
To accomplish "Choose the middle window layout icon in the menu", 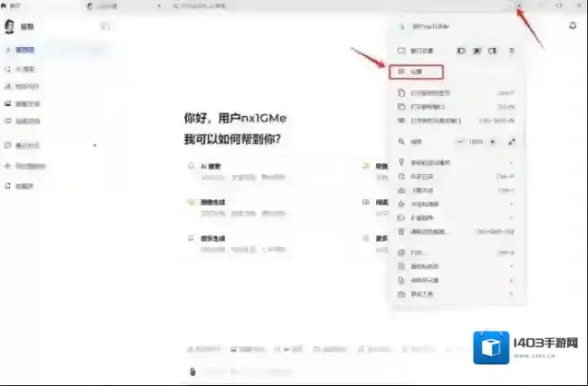I will (x=476, y=51).
